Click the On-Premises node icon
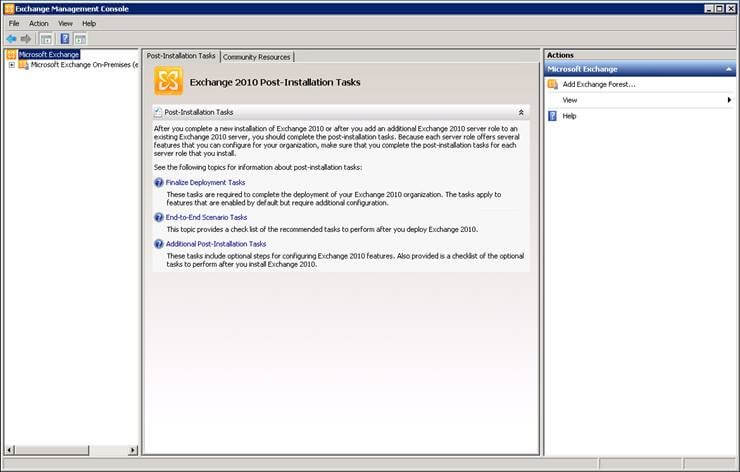The image size is (740, 472). (x=23, y=65)
